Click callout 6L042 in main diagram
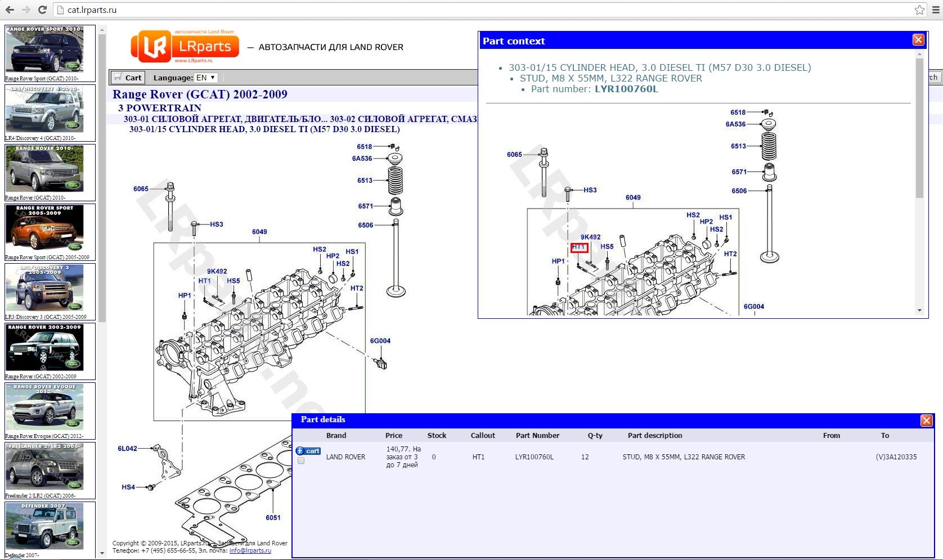 [x=127, y=449]
